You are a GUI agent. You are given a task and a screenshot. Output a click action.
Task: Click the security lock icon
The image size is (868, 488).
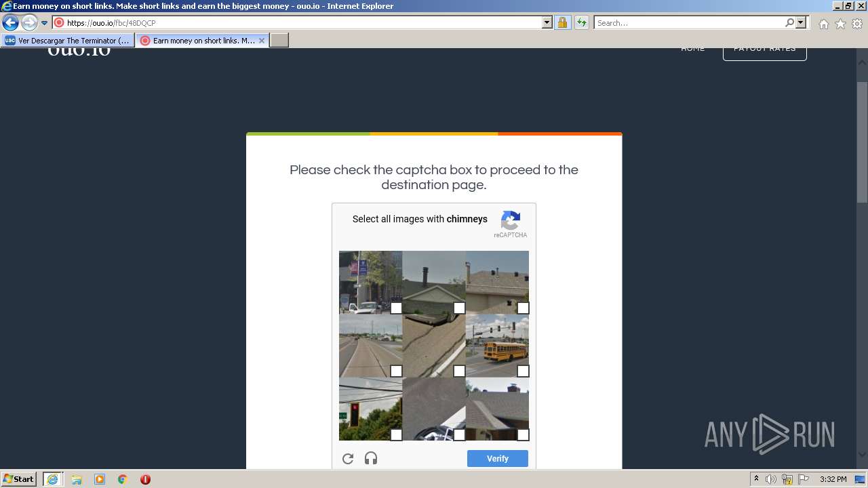(x=562, y=22)
